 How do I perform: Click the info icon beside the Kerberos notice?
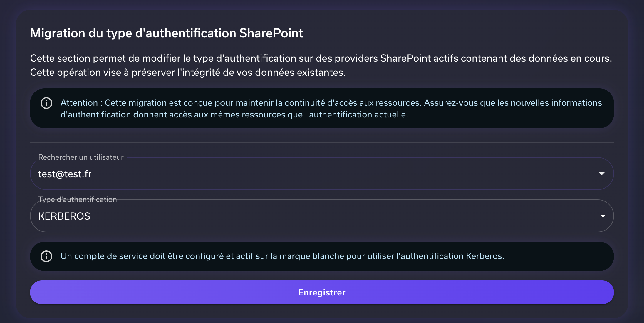pos(46,256)
